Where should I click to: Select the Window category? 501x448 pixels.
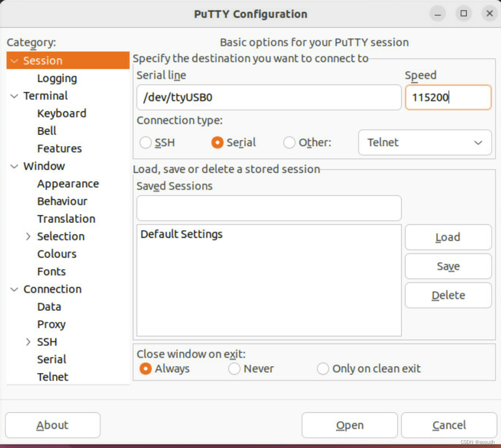point(44,166)
